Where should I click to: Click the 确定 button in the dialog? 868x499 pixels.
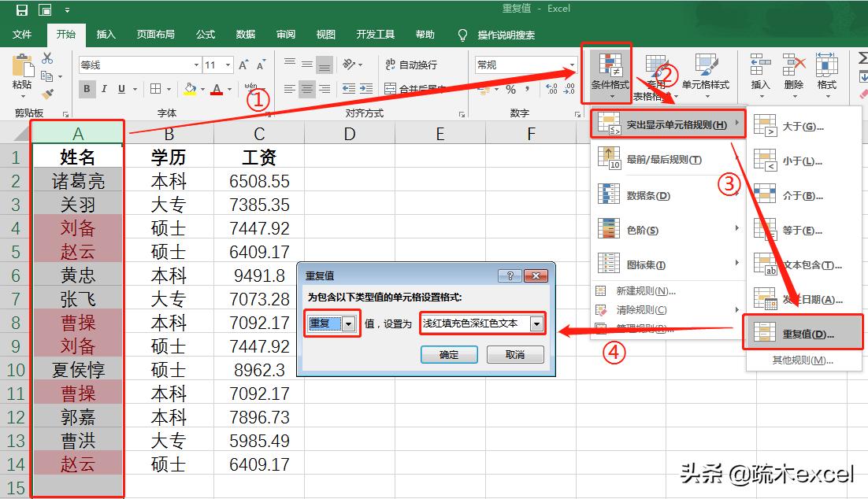(x=449, y=354)
